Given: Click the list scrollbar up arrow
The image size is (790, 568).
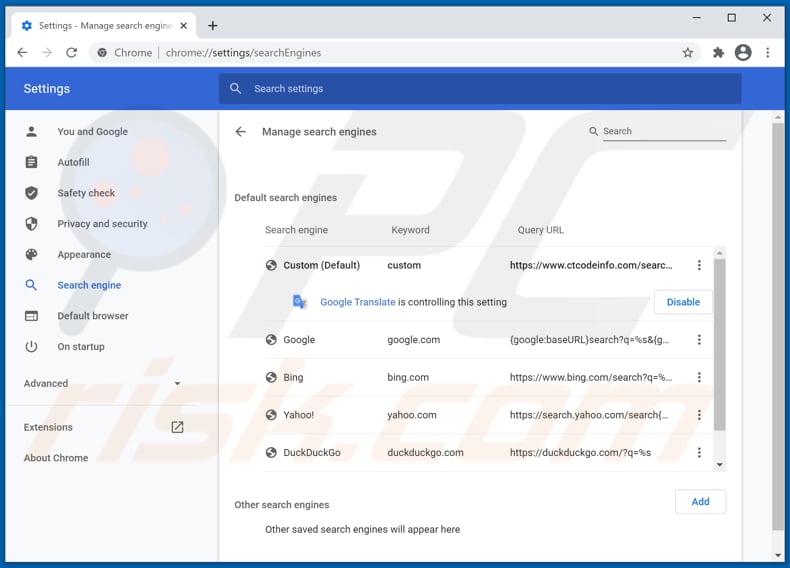Looking at the screenshot, I should point(719,253).
